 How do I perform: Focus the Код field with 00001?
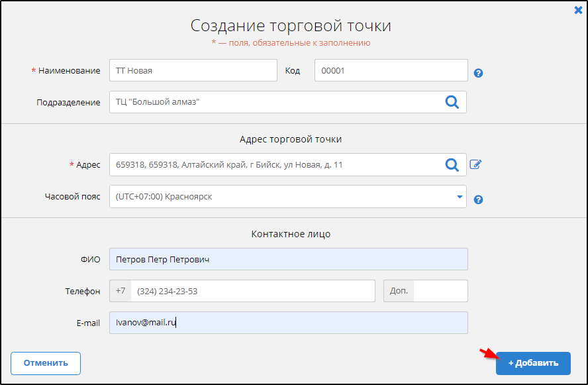tap(391, 70)
